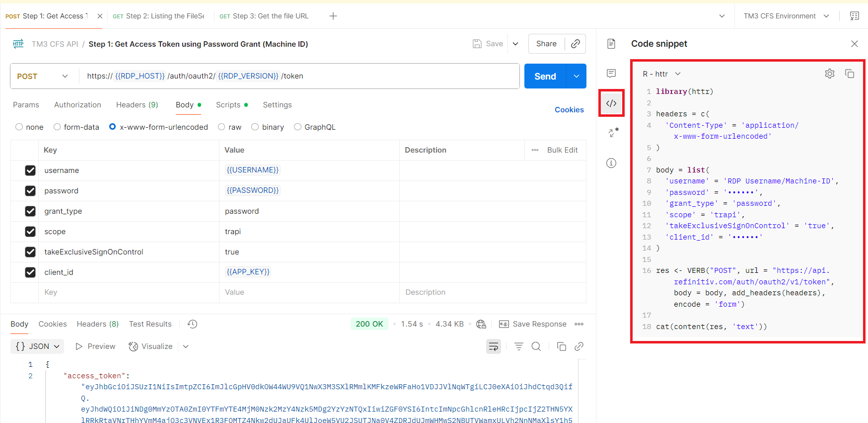Open the documentation icon in right sidebar
Viewport: 868px width, 423px height.
(611, 44)
